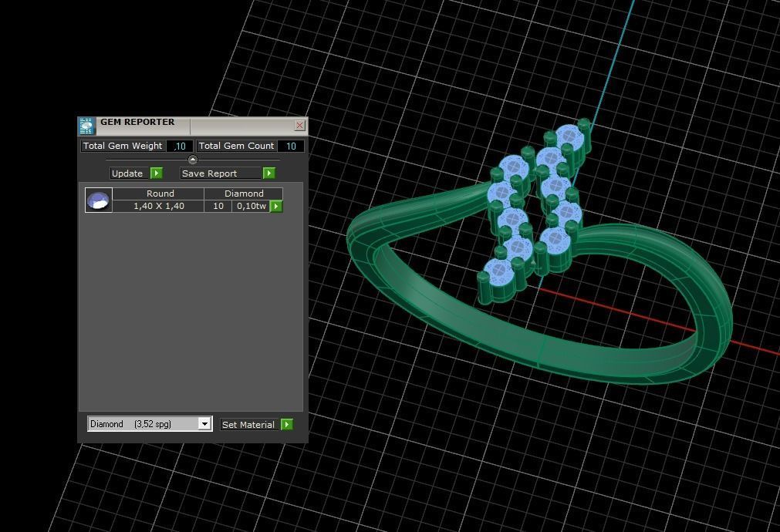Click the Set Material green arrow
This screenshot has height=532, width=780.
pos(287,424)
